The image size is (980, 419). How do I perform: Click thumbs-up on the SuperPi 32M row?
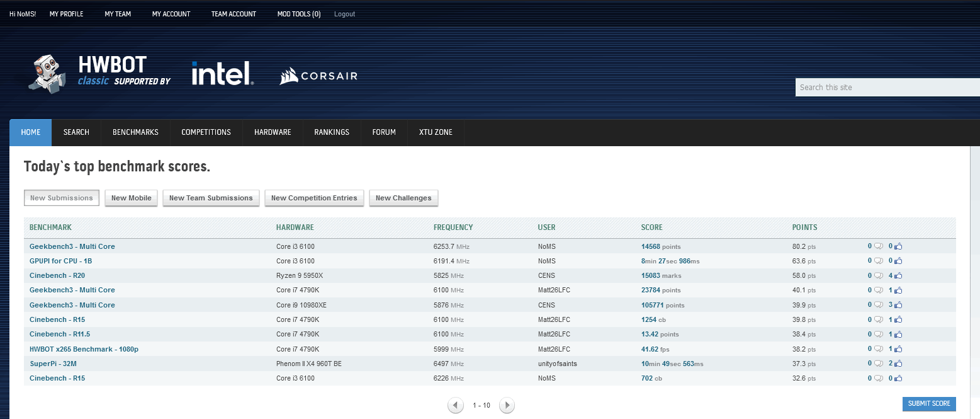[x=898, y=364]
